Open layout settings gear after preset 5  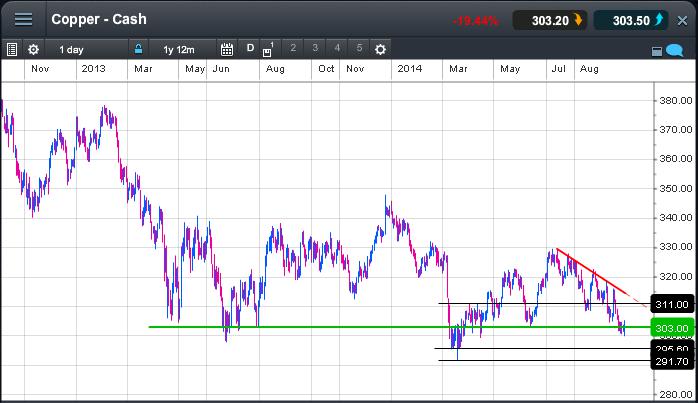coord(380,49)
